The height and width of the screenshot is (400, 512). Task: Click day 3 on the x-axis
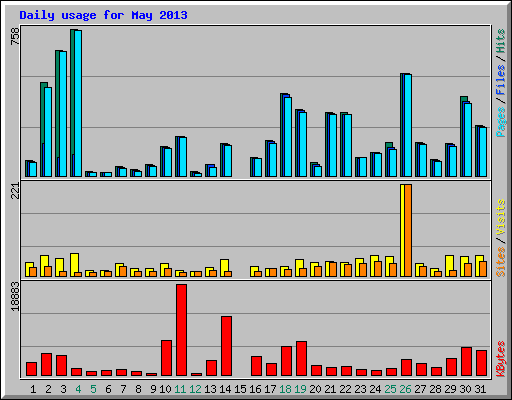(63, 389)
